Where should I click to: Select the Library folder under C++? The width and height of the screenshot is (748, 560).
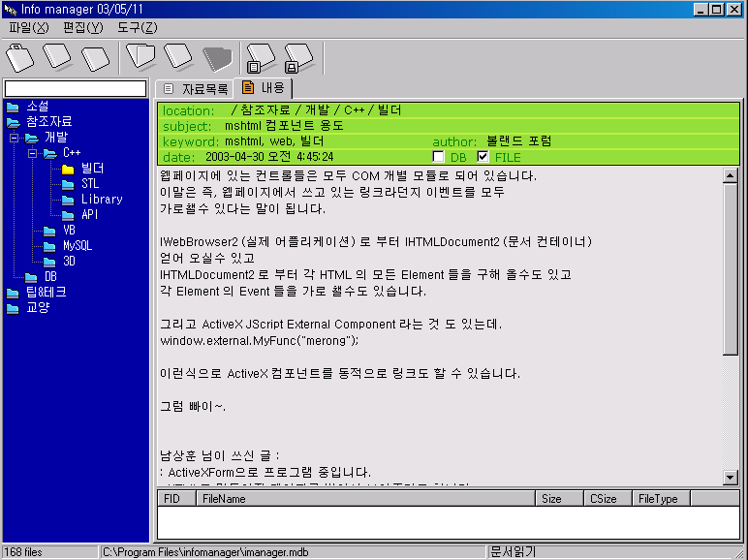[101, 200]
